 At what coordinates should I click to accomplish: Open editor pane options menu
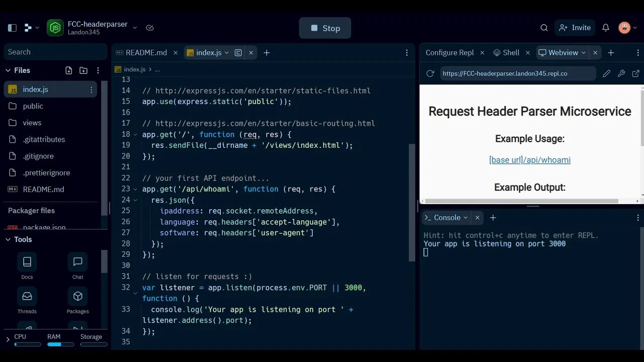tap(407, 52)
